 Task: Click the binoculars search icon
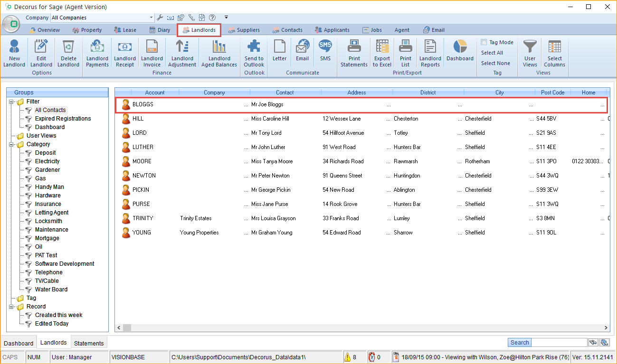[594, 343]
